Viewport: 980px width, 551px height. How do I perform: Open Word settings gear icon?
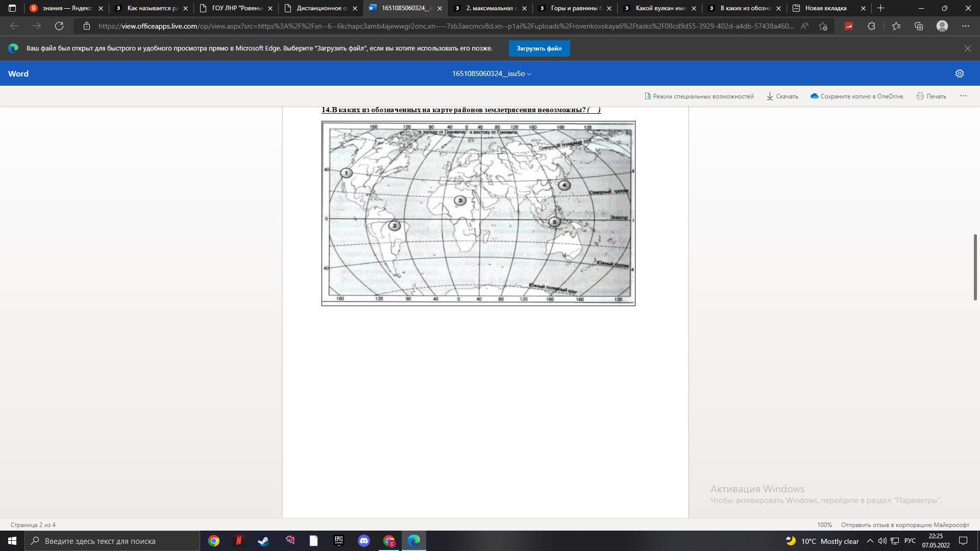point(959,73)
